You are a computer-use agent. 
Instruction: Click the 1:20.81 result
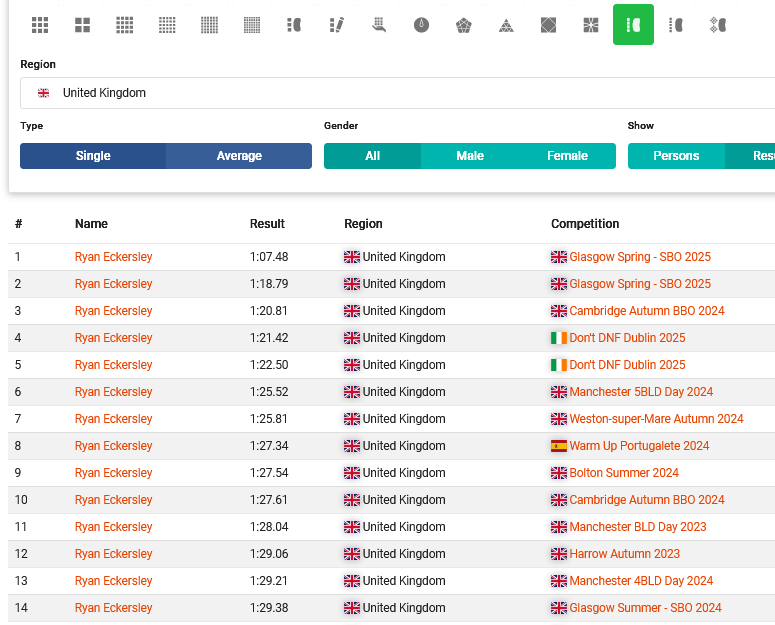coord(269,311)
